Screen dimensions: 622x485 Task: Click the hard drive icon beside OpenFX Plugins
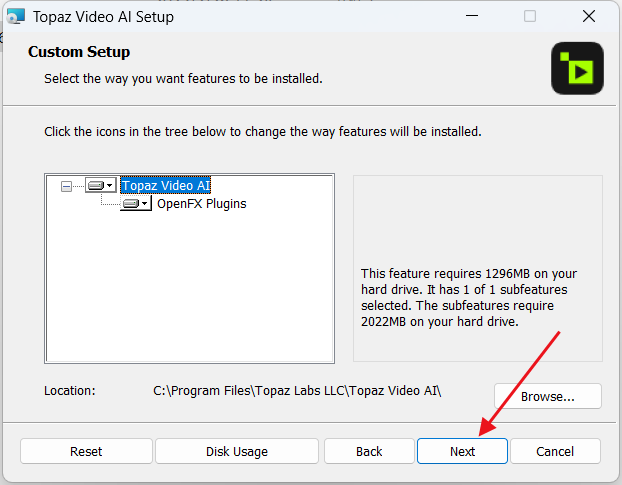click(131, 203)
